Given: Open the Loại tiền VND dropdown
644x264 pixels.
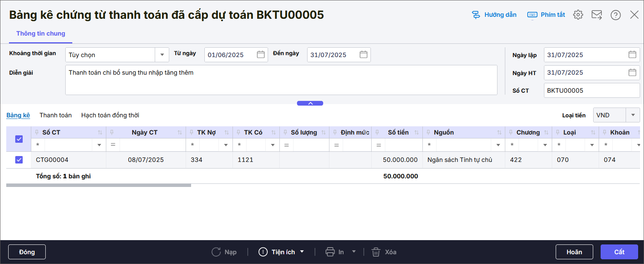Looking at the screenshot, I should pos(633,115).
